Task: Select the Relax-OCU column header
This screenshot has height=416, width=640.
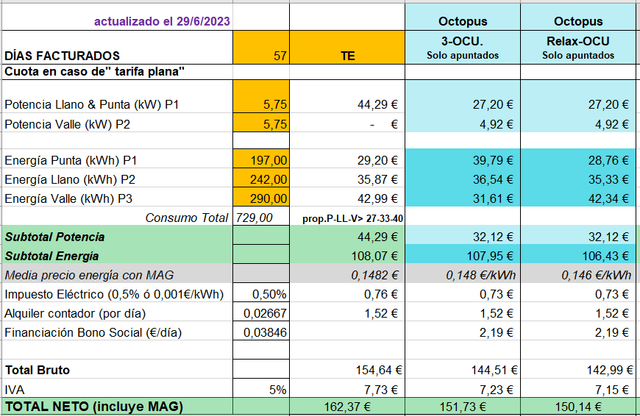Action: click(578, 47)
